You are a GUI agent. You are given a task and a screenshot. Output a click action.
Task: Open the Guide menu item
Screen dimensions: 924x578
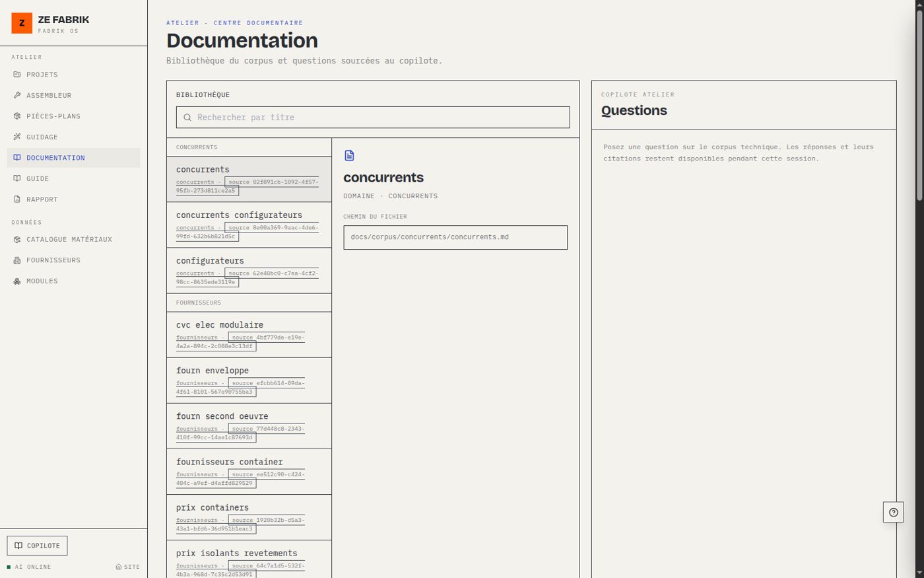pos(74,178)
